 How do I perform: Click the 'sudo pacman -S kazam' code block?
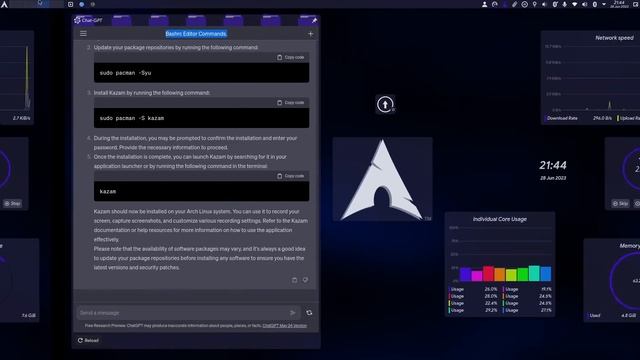[x=201, y=118]
